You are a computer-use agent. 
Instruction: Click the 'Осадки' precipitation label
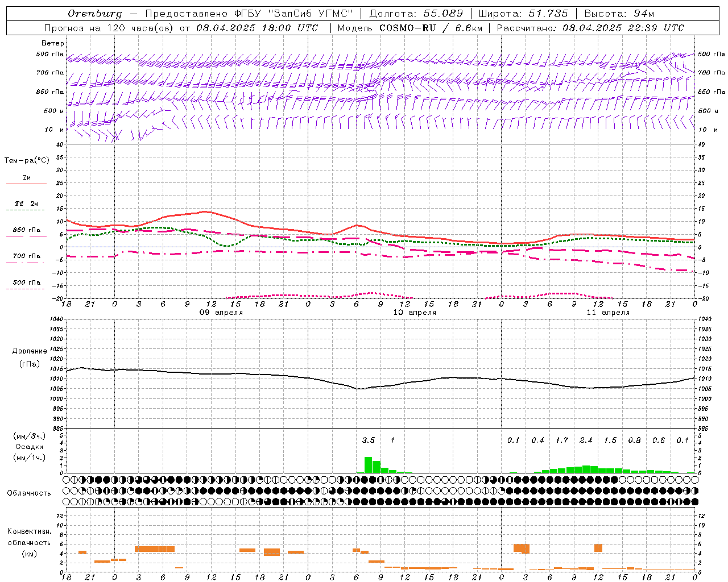click(x=30, y=447)
